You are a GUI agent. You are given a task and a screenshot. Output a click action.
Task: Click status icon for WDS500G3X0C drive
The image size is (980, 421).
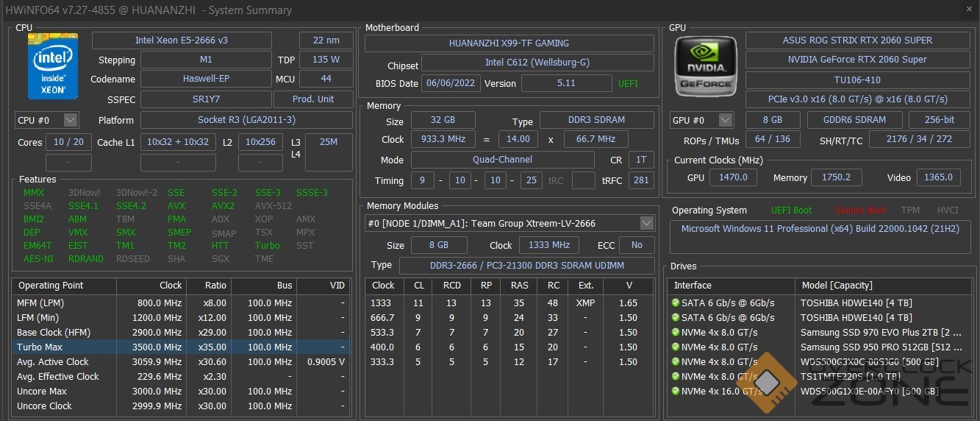point(675,361)
